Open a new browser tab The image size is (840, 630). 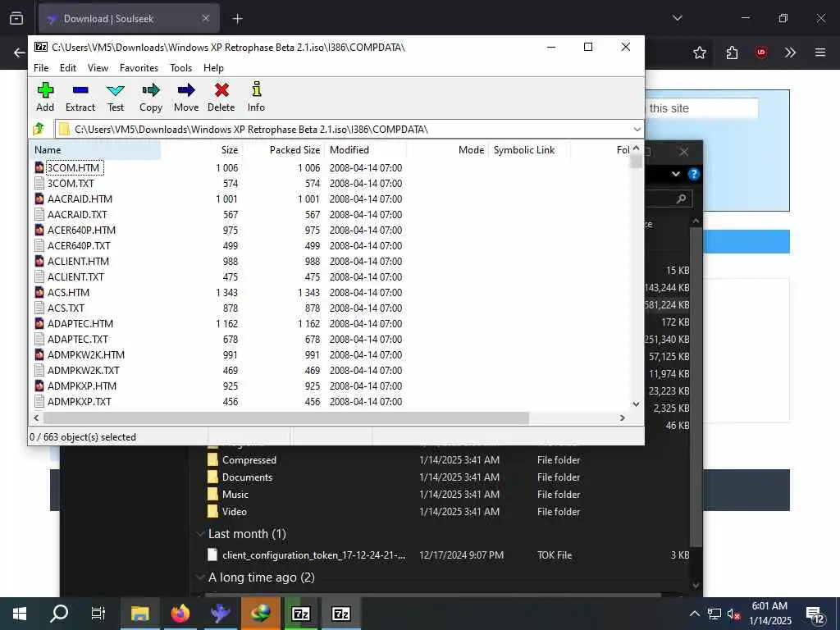click(x=237, y=19)
